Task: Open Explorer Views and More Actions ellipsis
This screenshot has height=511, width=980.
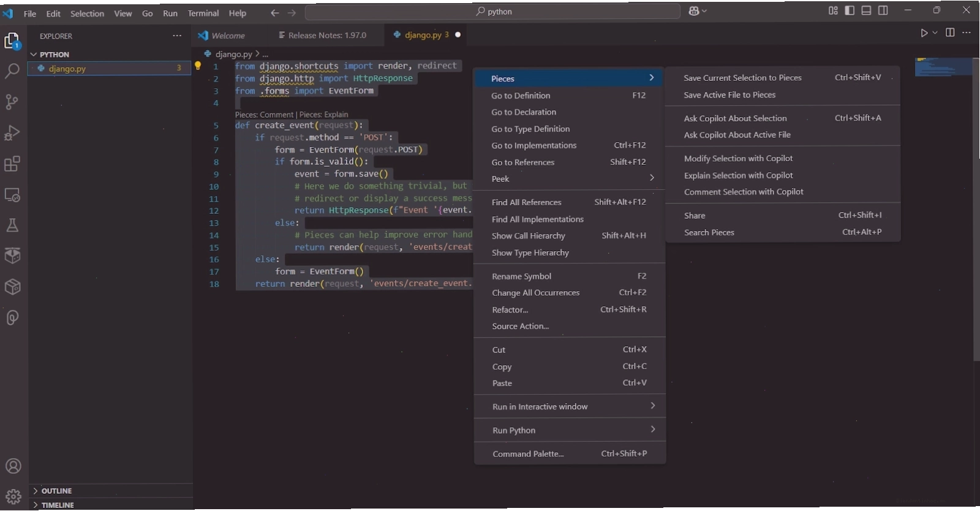Action: (x=177, y=36)
